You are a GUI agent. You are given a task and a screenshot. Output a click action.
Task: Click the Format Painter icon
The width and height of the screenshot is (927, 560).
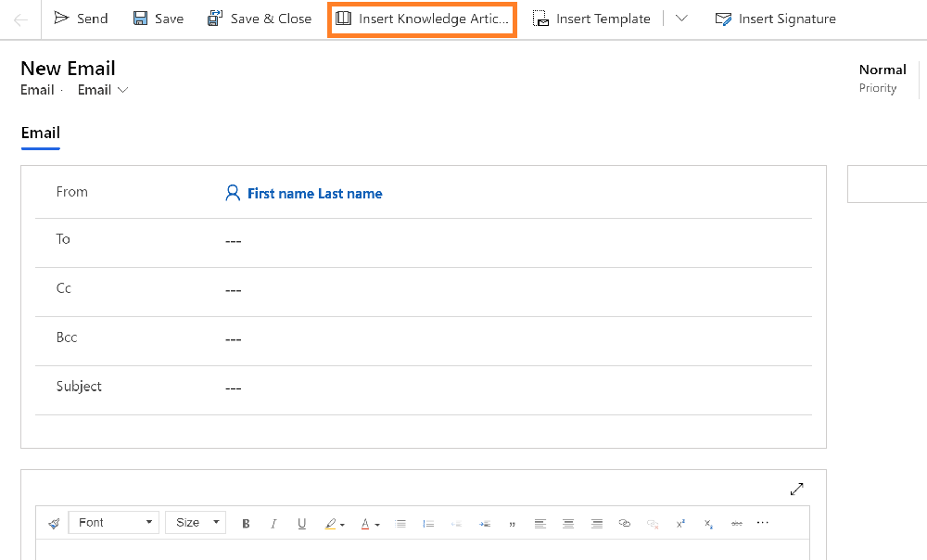point(54,522)
